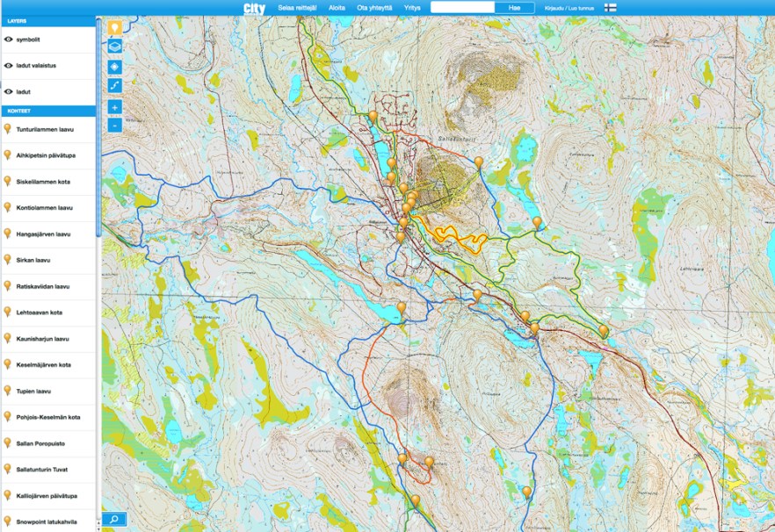Click inside the search input field
This screenshot has height=532, width=775.
pyautogui.click(x=463, y=7)
